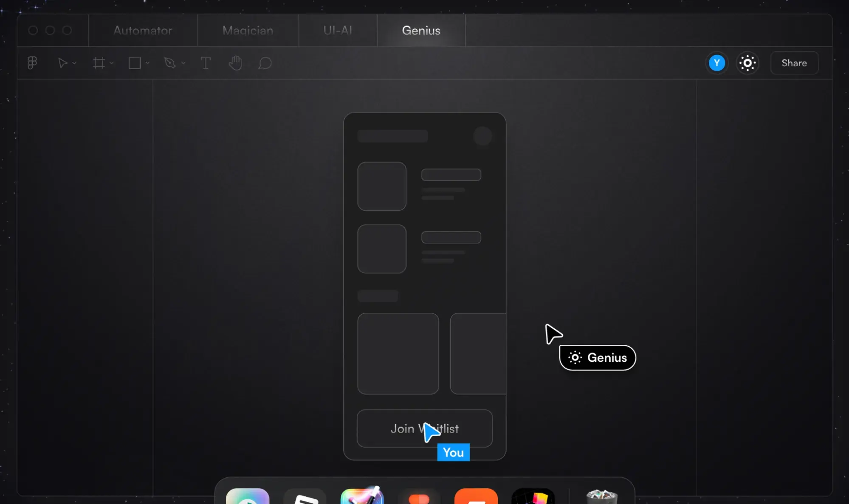Viewport: 849px width, 504px height.
Task: Click the Magician tab
Action: [248, 30]
